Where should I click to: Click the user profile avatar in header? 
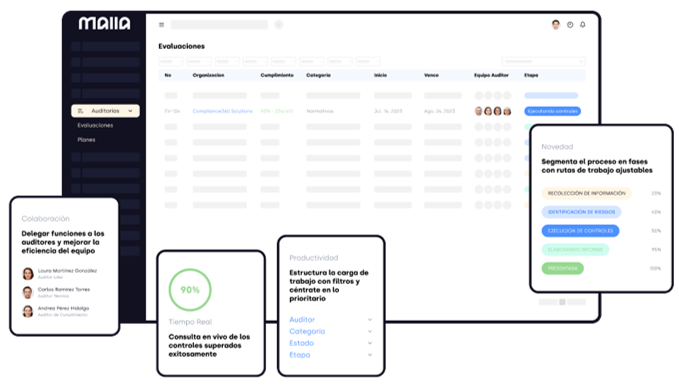(x=556, y=25)
